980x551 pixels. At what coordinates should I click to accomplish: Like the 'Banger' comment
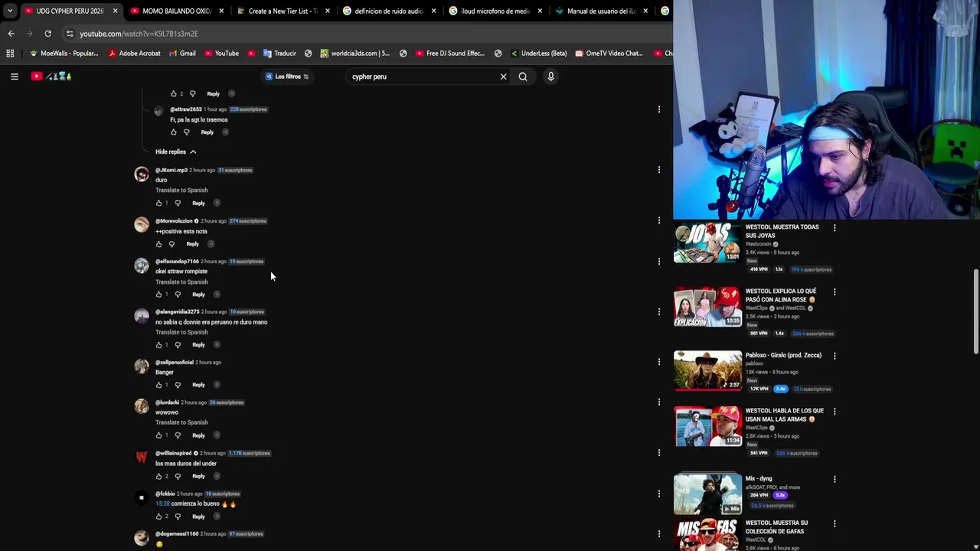(x=159, y=385)
